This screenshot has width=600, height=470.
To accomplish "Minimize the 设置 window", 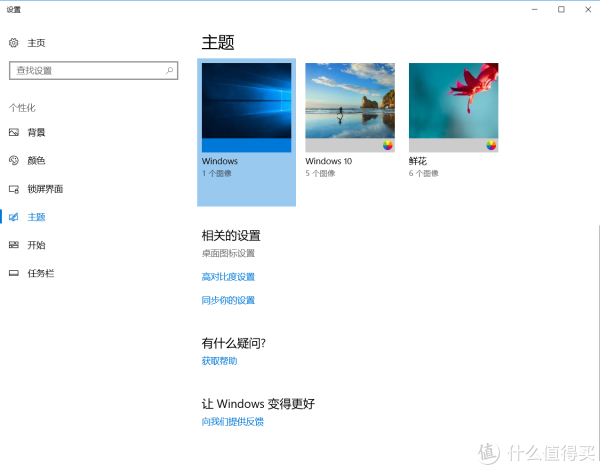I will [535, 9].
